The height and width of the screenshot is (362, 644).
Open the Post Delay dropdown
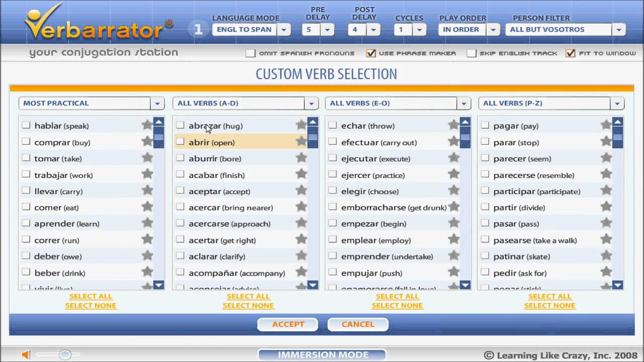point(373,29)
